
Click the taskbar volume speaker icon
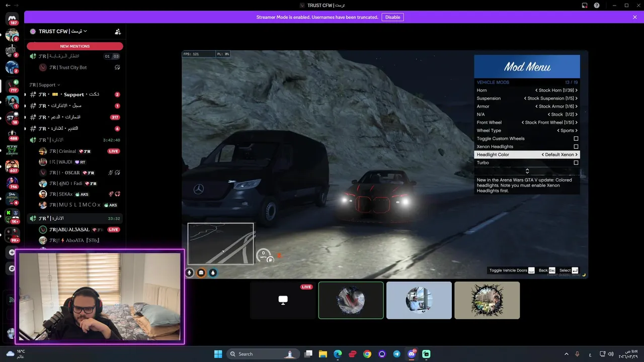click(611, 354)
